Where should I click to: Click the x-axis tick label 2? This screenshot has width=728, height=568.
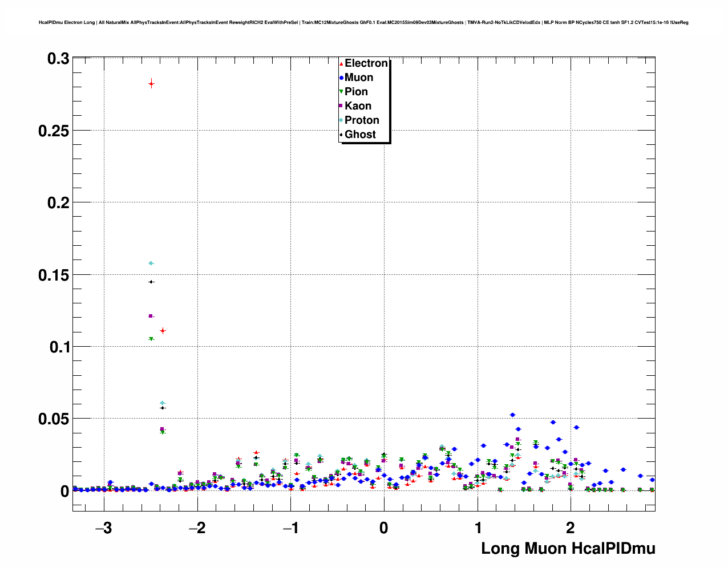571,528
